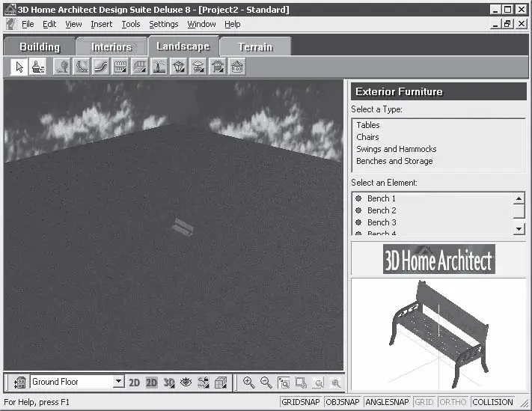Switch to 3D view mode

pos(168,383)
